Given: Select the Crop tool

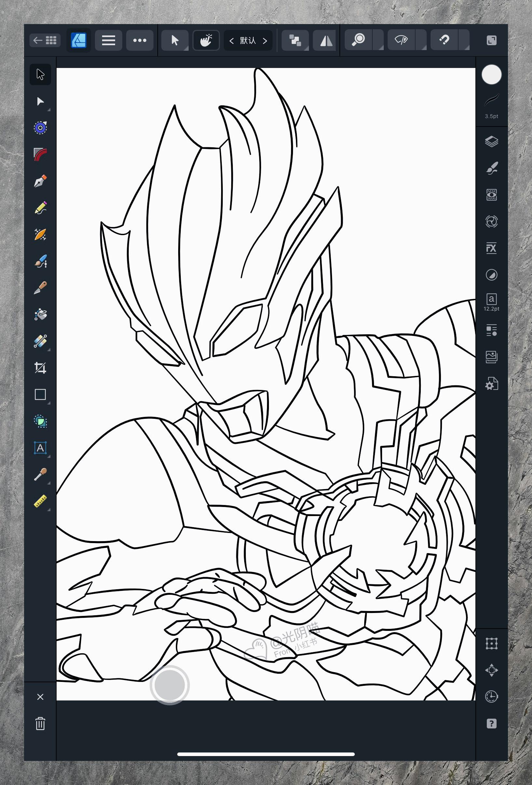Looking at the screenshot, I should click(x=40, y=367).
